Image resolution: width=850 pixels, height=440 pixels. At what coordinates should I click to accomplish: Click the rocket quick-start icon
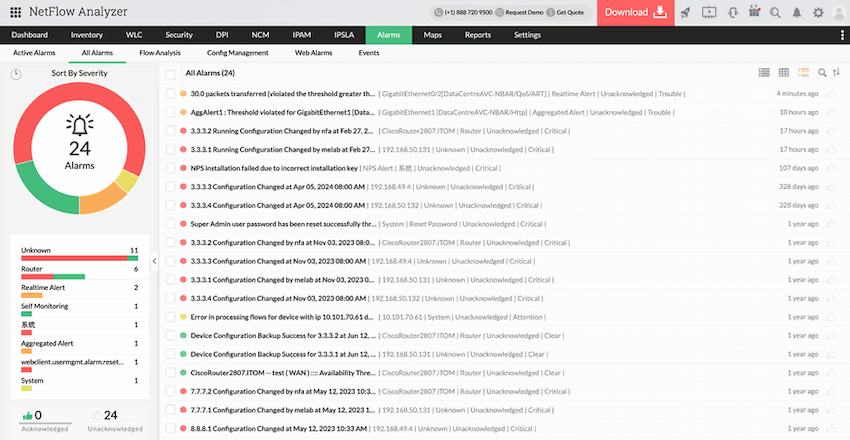coord(685,12)
